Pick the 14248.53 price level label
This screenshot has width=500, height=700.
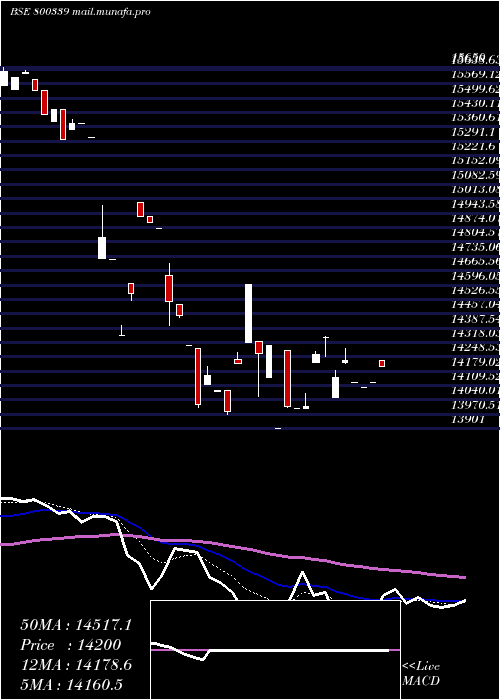475,347
